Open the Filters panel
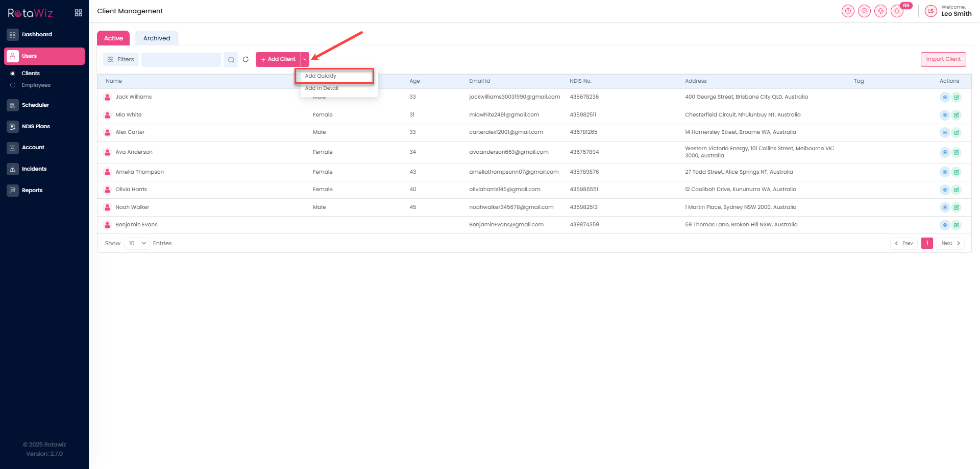 [x=121, y=59]
